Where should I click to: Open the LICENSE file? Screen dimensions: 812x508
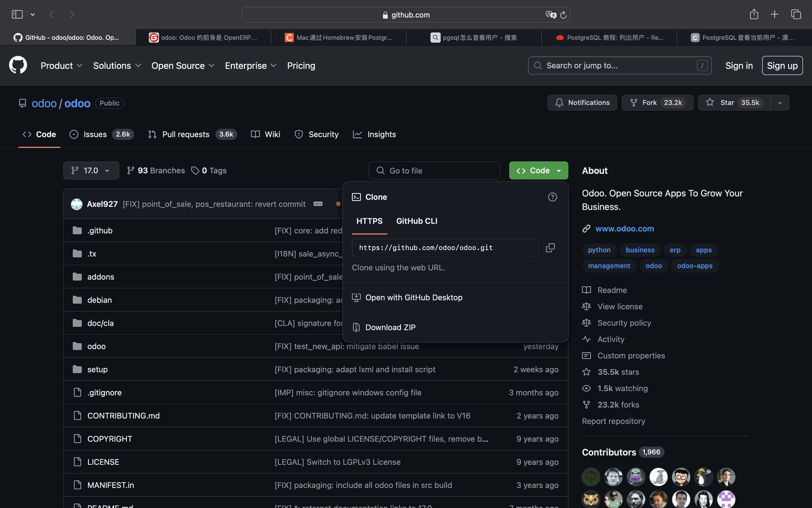[x=103, y=462]
